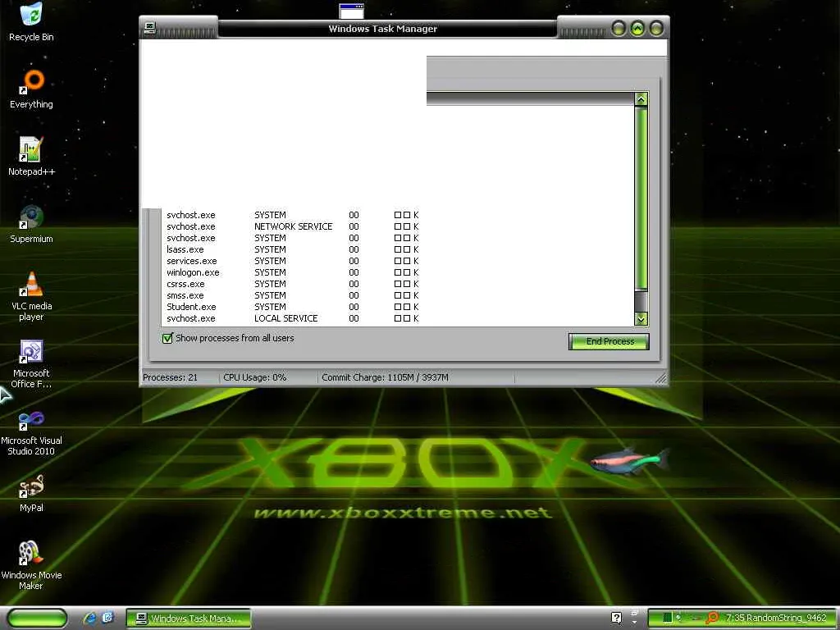Maximize Task Manager using the middle title button
Screen dimensions: 840x630
637,28
